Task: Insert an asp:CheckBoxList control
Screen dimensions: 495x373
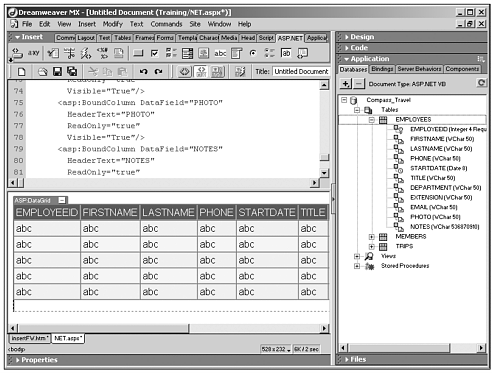Action: pyautogui.click(x=171, y=53)
